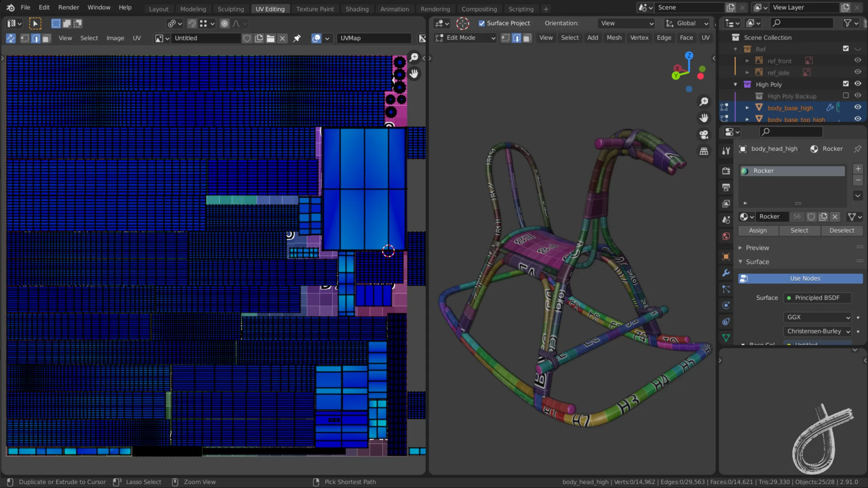Viewport: 868px width, 488px height.
Task: Click the Surface Project icon in 3D viewport header
Action: 482,22
